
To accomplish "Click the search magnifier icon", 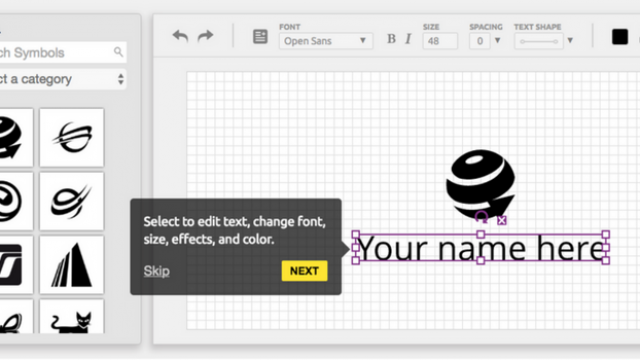I will (x=118, y=52).
